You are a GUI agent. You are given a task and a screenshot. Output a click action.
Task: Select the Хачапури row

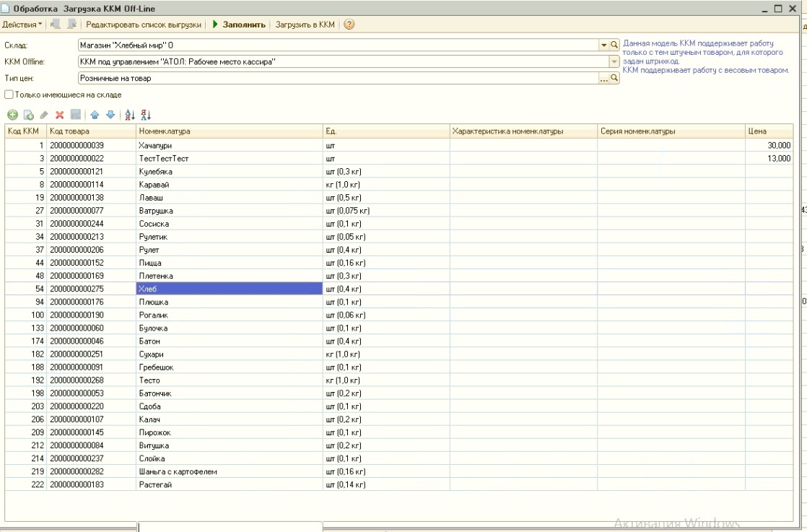click(x=229, y=145)
